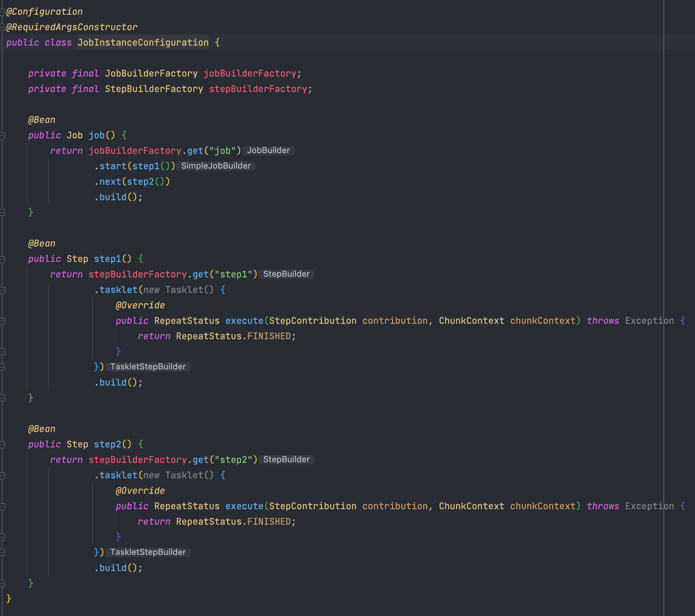Collapse the job() method fold marker

click(2, 135)
